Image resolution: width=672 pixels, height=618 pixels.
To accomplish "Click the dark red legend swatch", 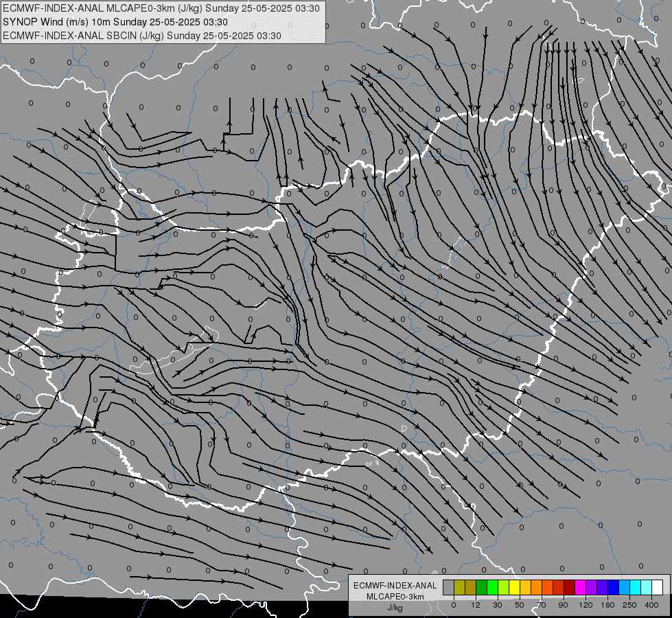I will tap(570, 587).
